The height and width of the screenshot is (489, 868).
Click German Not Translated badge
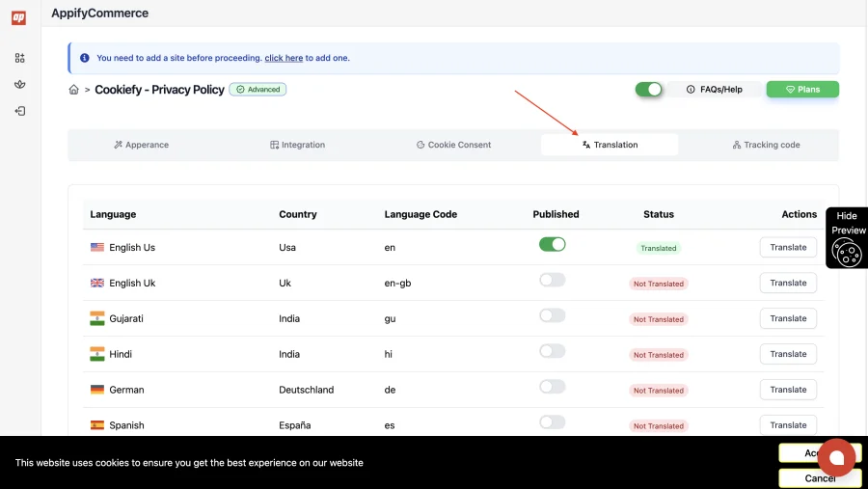(x=658, y=391)
